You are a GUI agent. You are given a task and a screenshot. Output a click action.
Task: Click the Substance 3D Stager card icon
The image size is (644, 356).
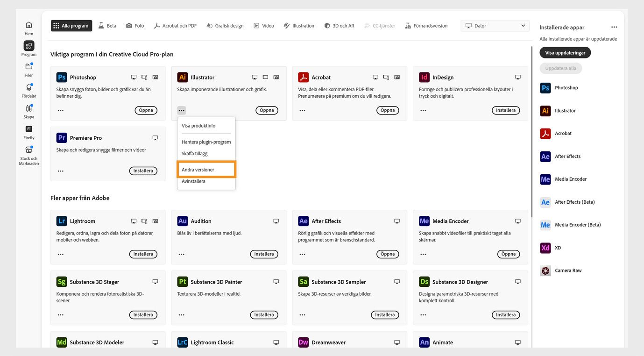pyautogui.click(x=62, y=282)
